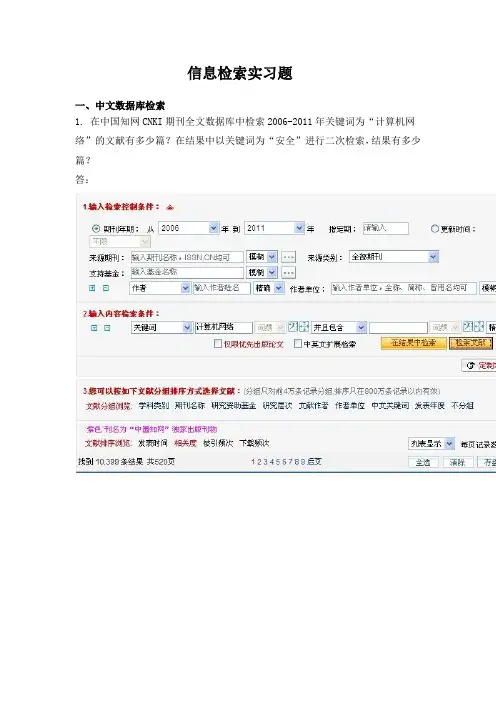The image size is (496, 702).
Task: Open the 来源类别 全部期刊 dropdown
Action: (393, 257)
